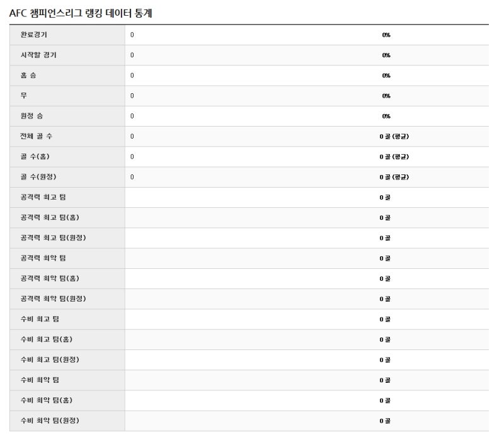Click the 'AFC 챔피언스리그 랭킹 데이터 통계' heading
Screen dimensions: 504x437
pos(81,13)
